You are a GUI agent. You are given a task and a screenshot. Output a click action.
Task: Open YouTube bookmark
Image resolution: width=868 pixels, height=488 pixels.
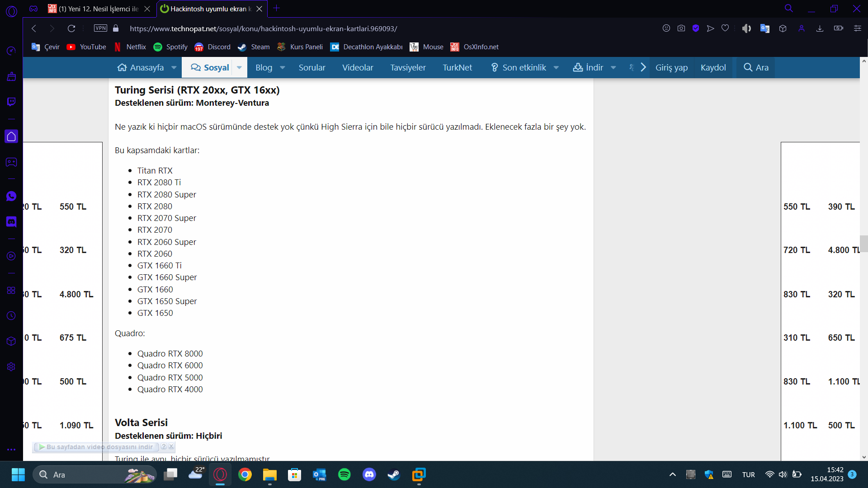[x=86, y=47]
